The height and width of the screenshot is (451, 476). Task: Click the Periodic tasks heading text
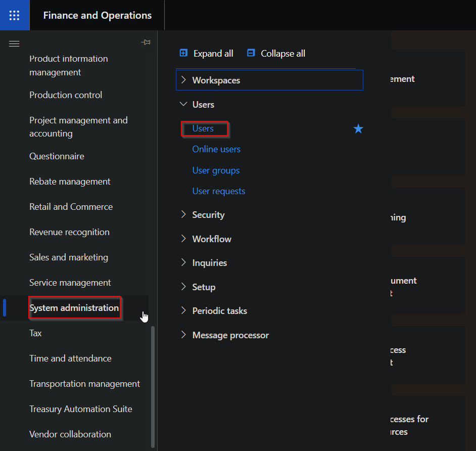click(x=219, y=311)
